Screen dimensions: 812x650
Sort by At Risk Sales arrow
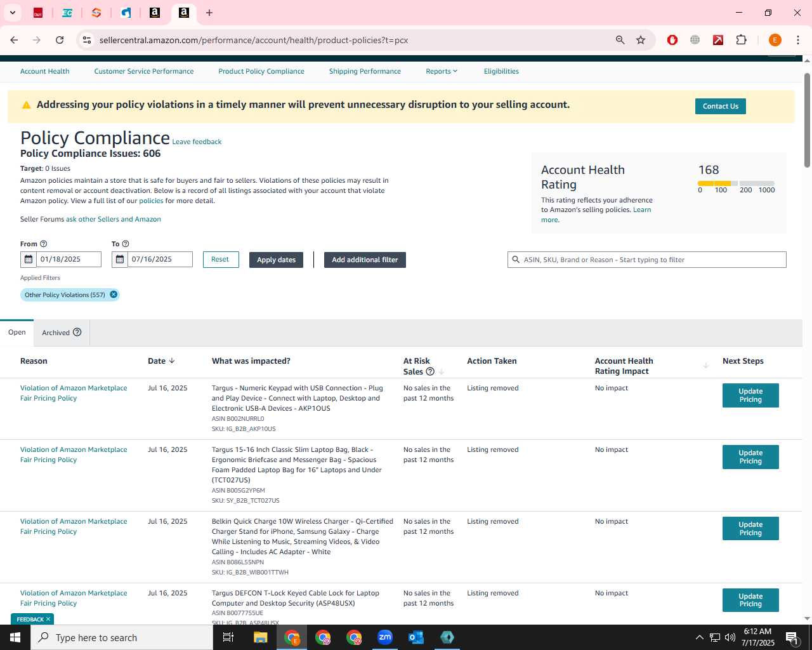pos(442,372)
